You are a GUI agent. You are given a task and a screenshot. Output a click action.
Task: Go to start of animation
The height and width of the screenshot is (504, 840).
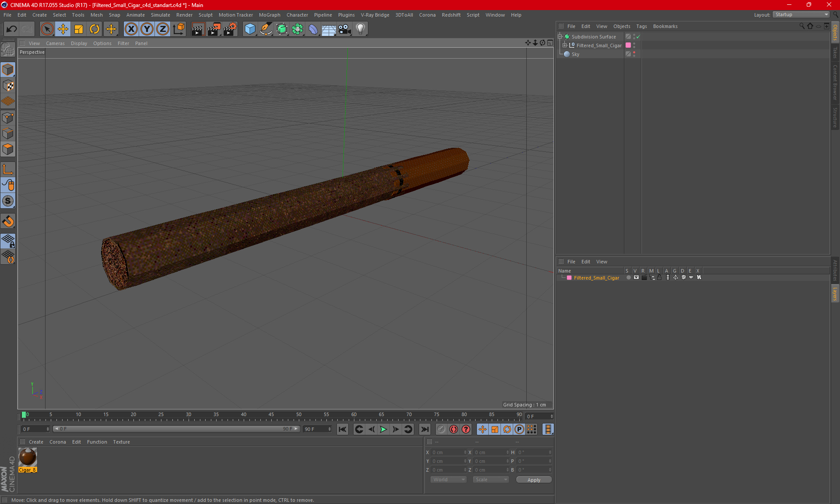(x=343, y=429)
